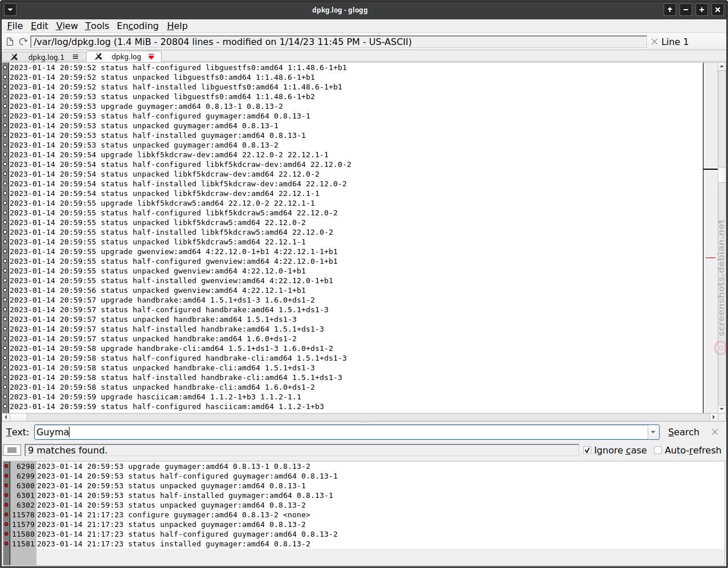
Task: Open the Edit menu
Action: point(39,26)
